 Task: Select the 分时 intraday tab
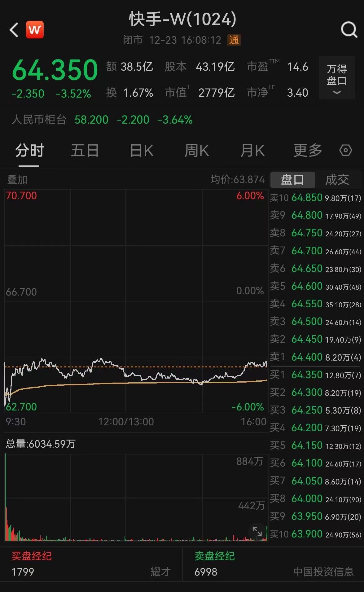tap(29, 151)
